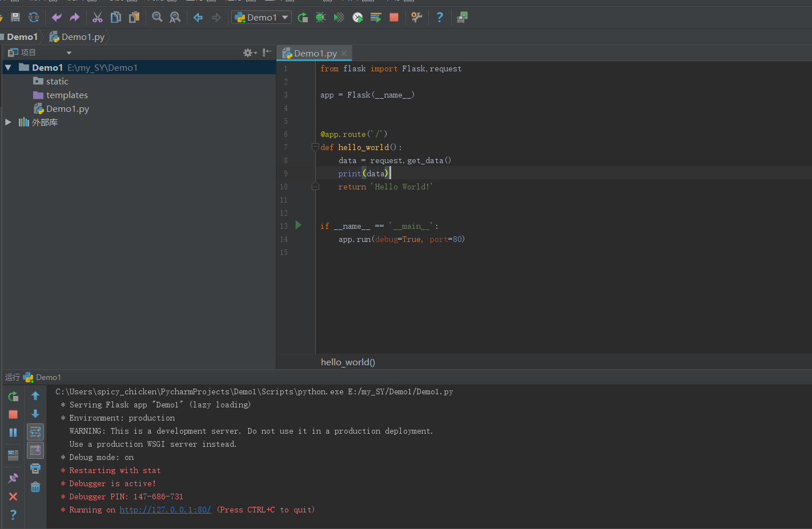Select Demo1.py in the project tree
Screen dimensions: 812x529
(x=62, y=108)
